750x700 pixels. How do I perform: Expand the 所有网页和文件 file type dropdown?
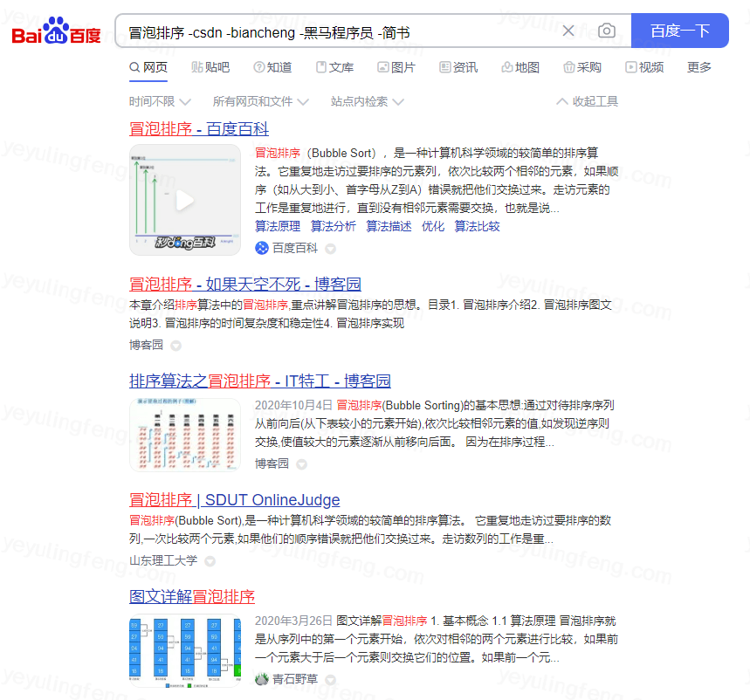pyautogui.click(x=261, y=101)
